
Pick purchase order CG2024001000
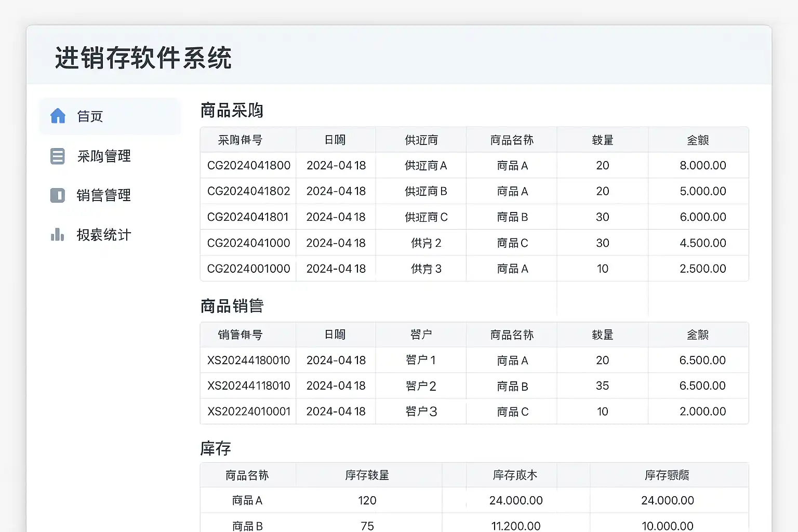click(x=248, y=269)
